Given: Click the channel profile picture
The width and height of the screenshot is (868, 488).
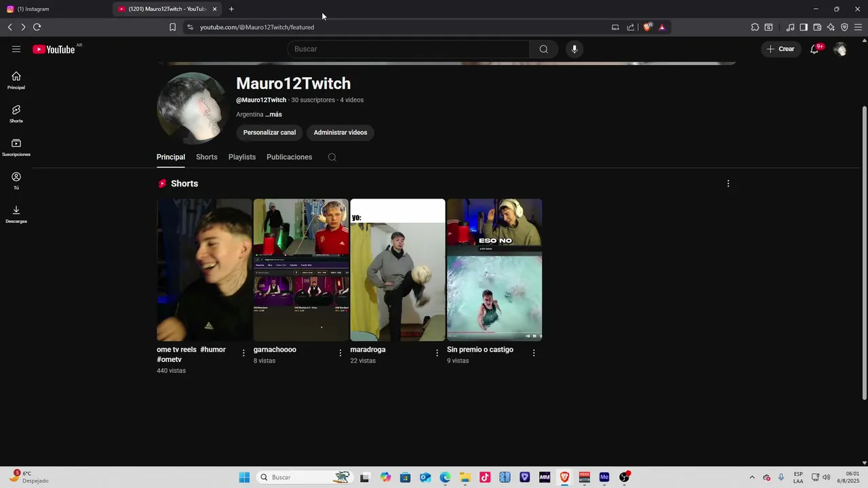Looking at the screenshot, I should tap(193, 108).
